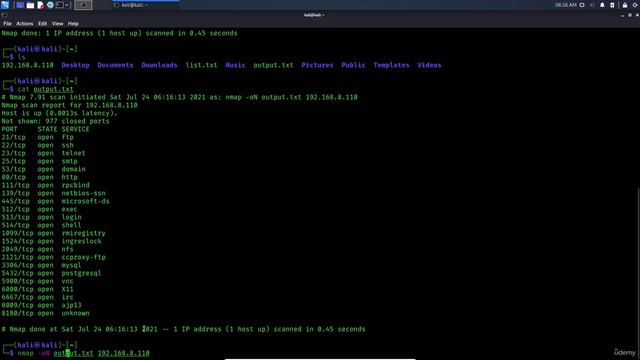Click the 2049/tcp nfs line
This screenshot has height=360, width=640.
pos(38,249)
